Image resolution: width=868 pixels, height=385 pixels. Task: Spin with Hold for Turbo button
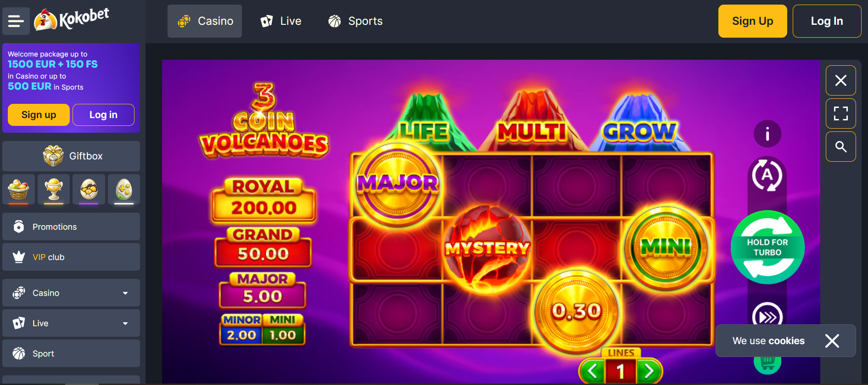[767, 247]
